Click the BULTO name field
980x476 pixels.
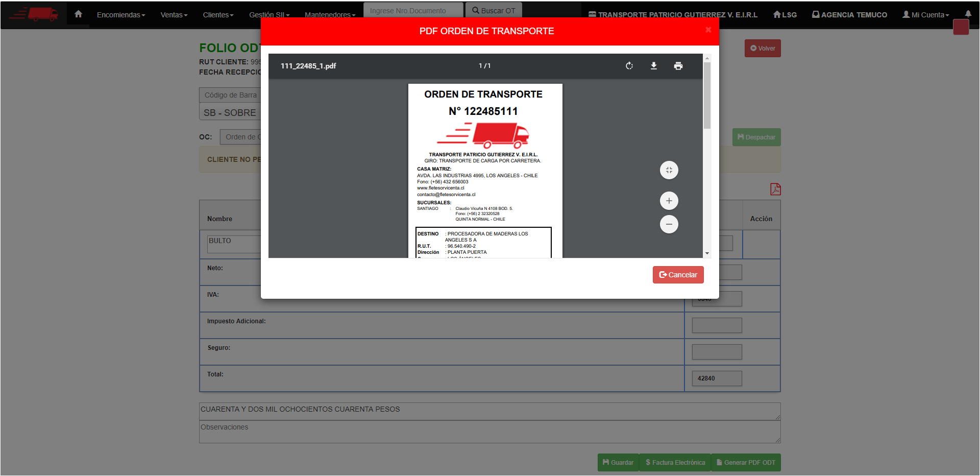coord(234,244)
